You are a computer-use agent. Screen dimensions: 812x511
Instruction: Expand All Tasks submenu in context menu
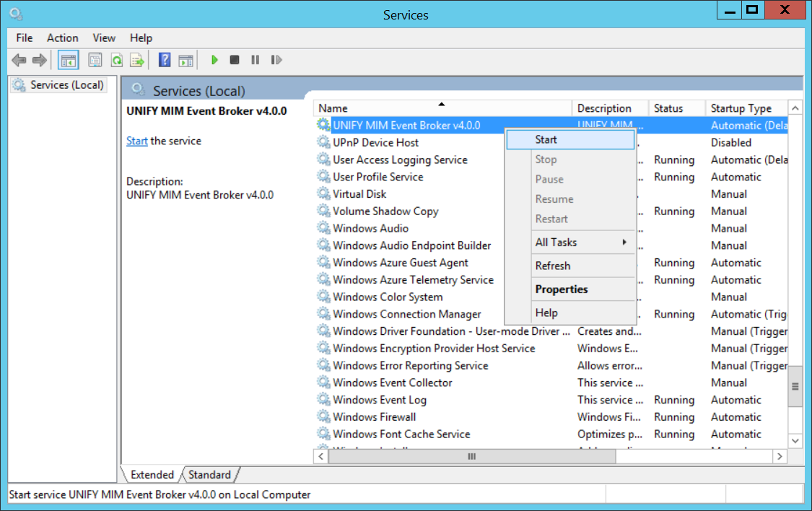coord(570,243)
